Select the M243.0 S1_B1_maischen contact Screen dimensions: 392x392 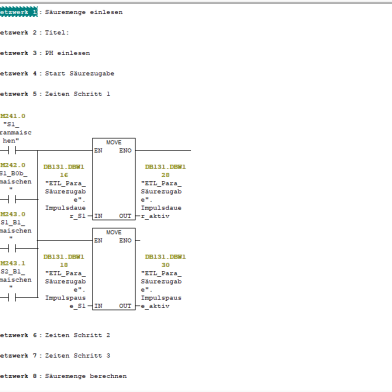12,249
